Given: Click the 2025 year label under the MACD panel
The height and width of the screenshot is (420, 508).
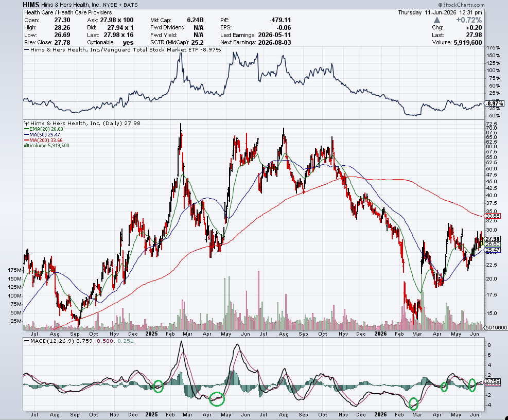Looking at the screenshot, I should click(x=152, y=414).
